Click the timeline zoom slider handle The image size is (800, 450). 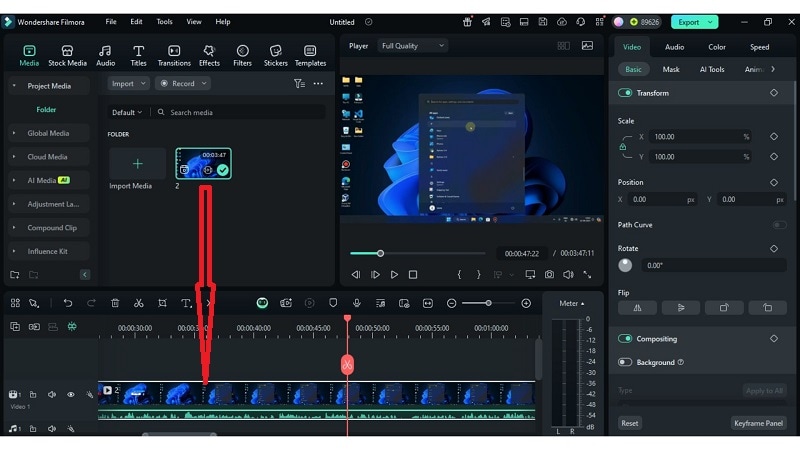point(488,304)
